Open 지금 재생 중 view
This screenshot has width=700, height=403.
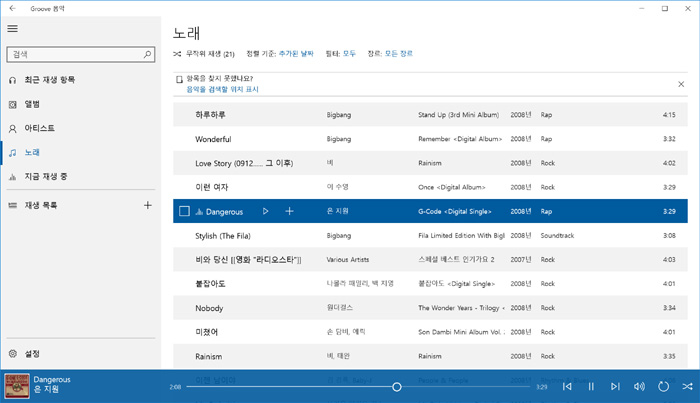pos(46,176)
